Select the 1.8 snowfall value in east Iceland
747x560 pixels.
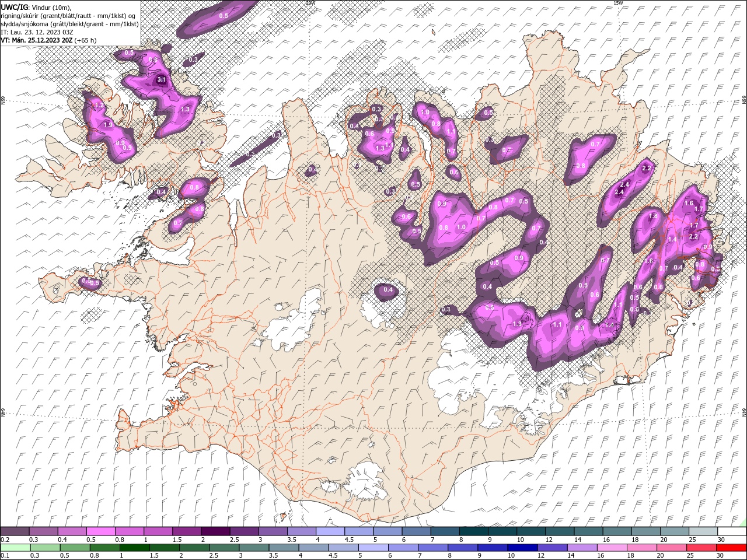(654, 216)
